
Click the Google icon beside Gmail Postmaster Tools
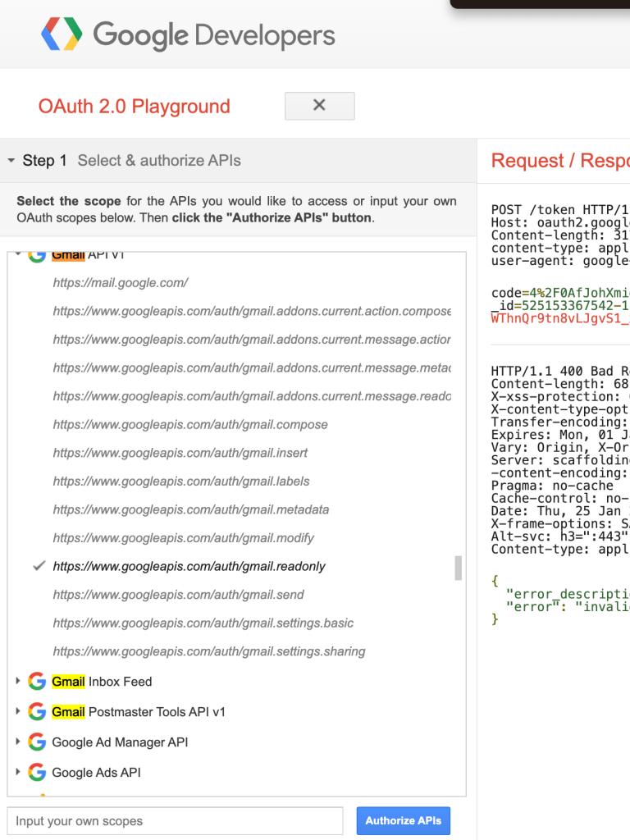pyautogui.click(x=36, y=712)
